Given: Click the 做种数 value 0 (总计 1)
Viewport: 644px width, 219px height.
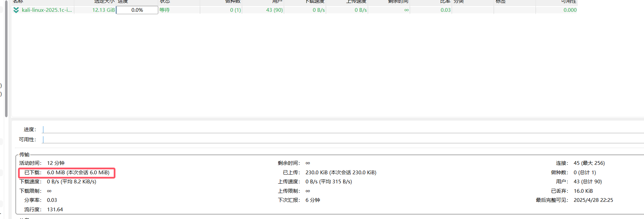Looking at the screenshot, I should tap(585, 173).
